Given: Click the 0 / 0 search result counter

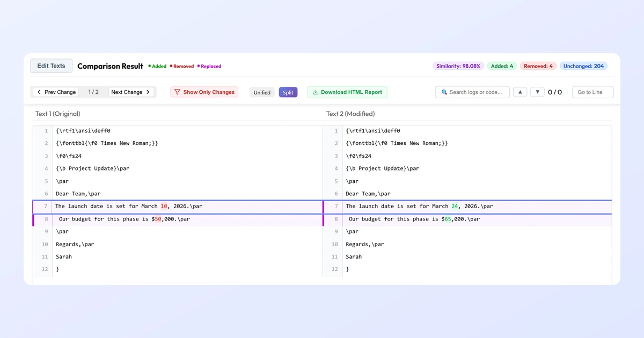Looking at the screenshot, I should coord(555,92).
